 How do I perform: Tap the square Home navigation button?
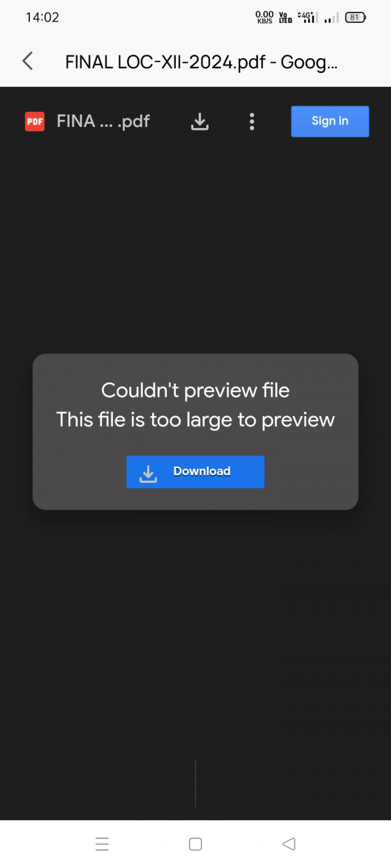(195, 844)
